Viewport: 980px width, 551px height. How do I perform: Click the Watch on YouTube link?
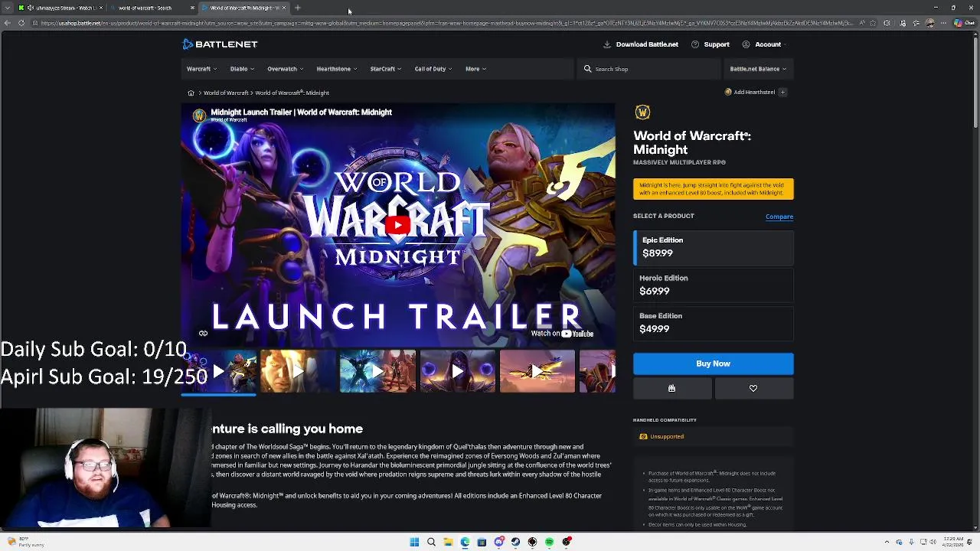[x=562, y=333]
